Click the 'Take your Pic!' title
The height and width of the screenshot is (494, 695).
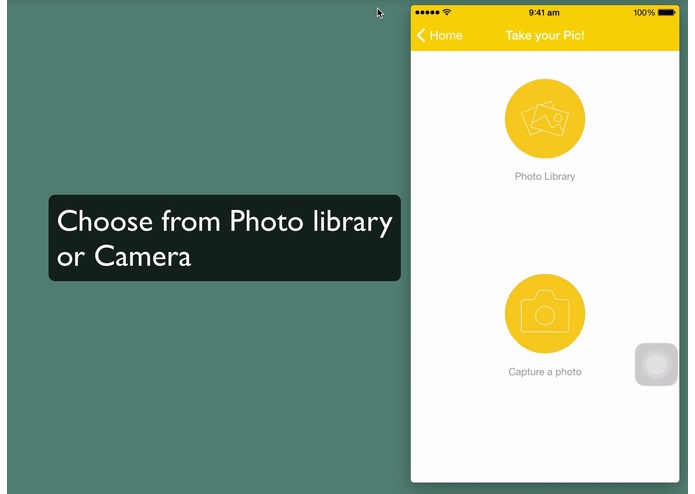coord(545,35)
